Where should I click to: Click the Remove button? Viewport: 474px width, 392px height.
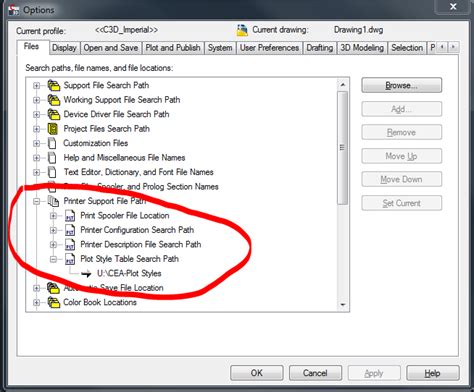402,133
